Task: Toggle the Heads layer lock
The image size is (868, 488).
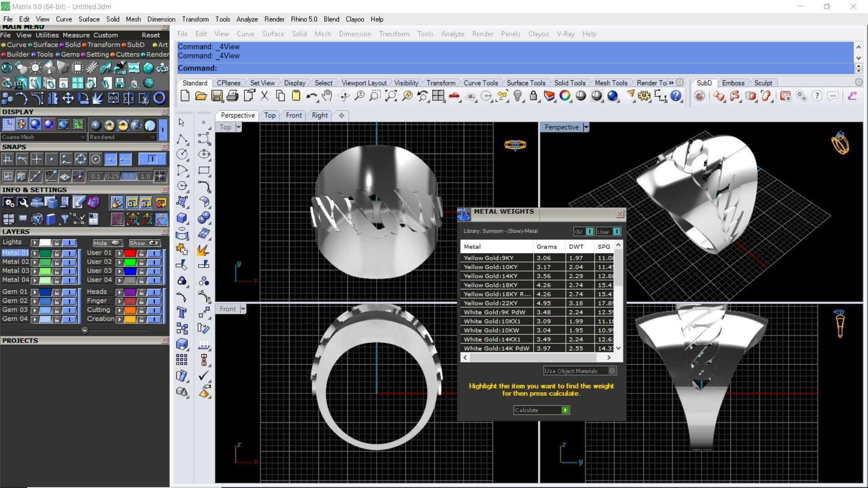Action: point(142,292)
